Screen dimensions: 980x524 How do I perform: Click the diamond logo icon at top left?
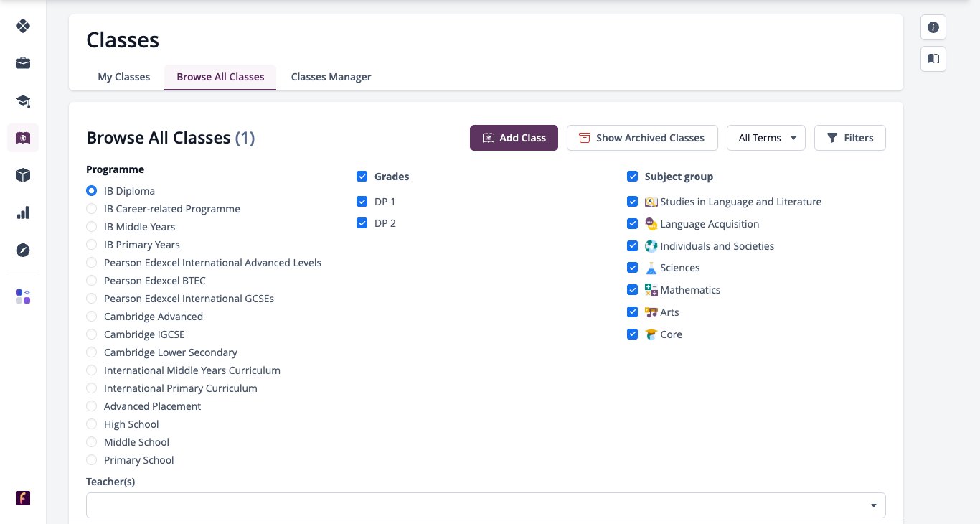click(23, 26)
